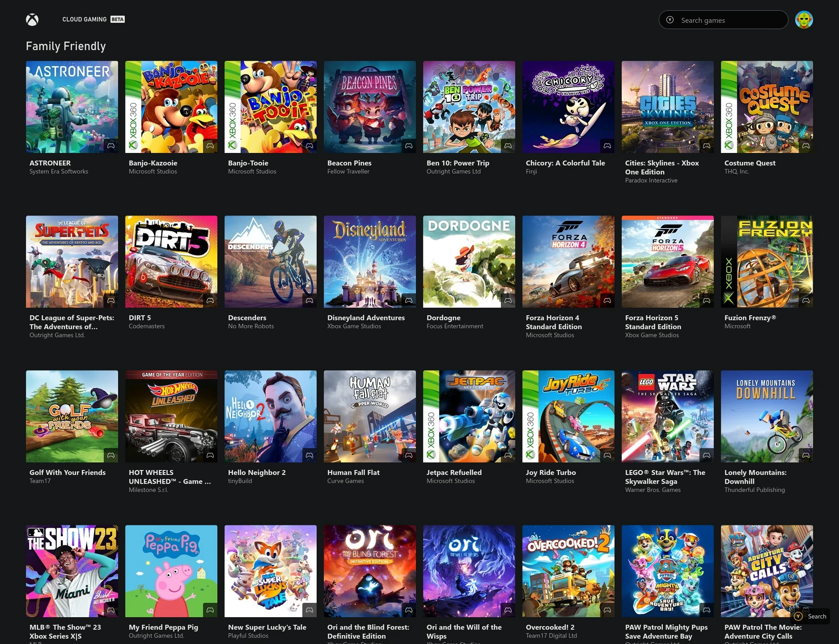Open the Banjo-Tooie cover art

271,107
